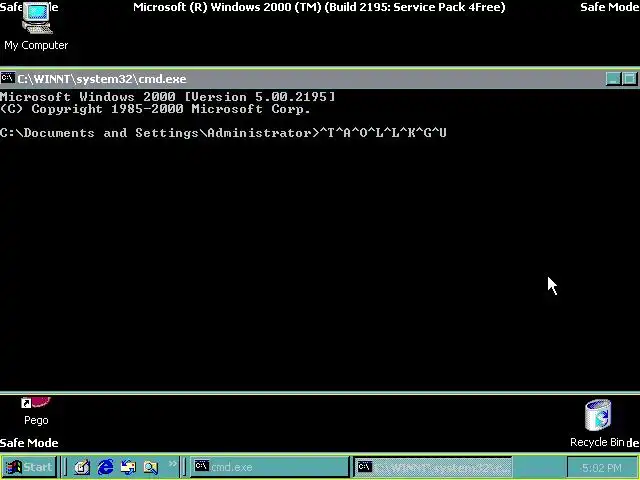The image size is (640, 480).
Task: Minimize the cmd.exe window
Action: click(613, 79)
